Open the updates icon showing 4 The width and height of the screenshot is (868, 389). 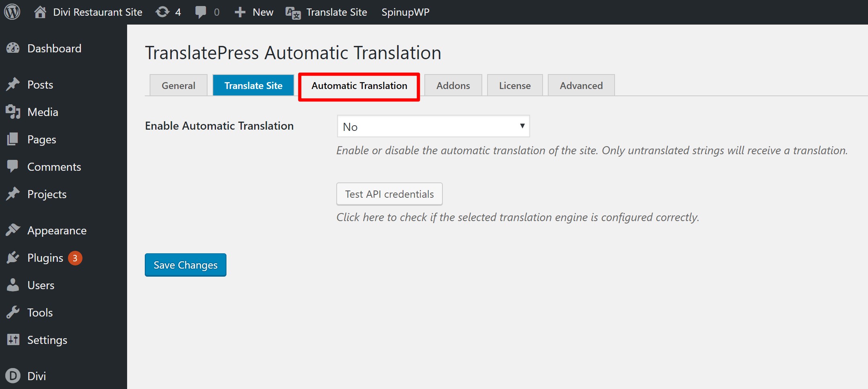[162, 12]
